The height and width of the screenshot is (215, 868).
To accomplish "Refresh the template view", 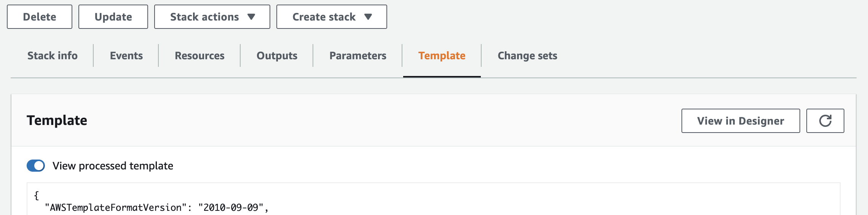I will click(x=825, y=121).
